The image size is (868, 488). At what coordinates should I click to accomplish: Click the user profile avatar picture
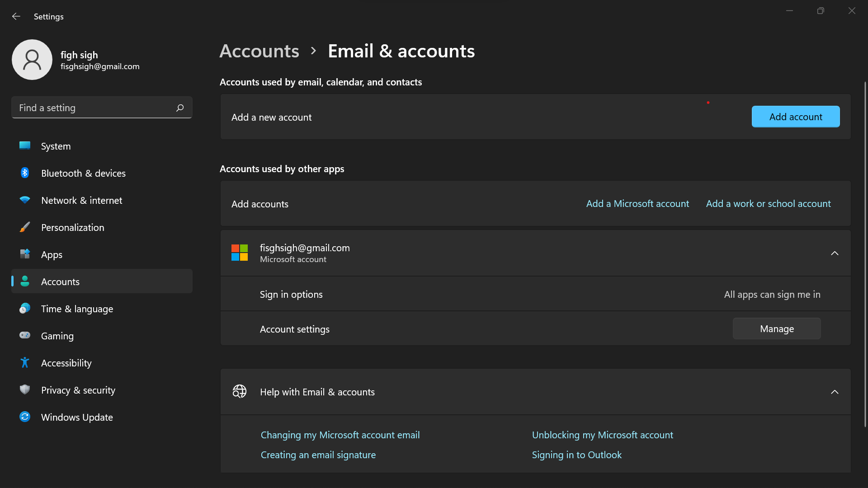[x=32, y=60]
